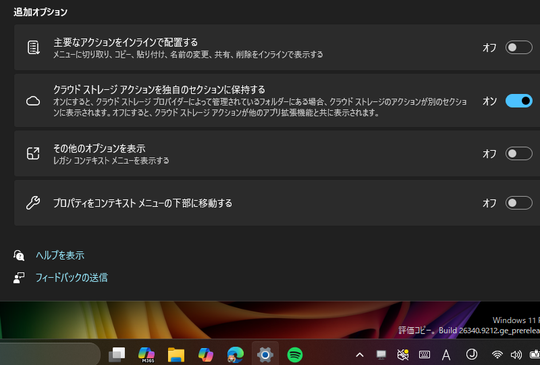Image resolution: width=540 pixels, height=365 pixels.
Task: Open Spotify from the taskbar
Action: click(x=295, y=355)
